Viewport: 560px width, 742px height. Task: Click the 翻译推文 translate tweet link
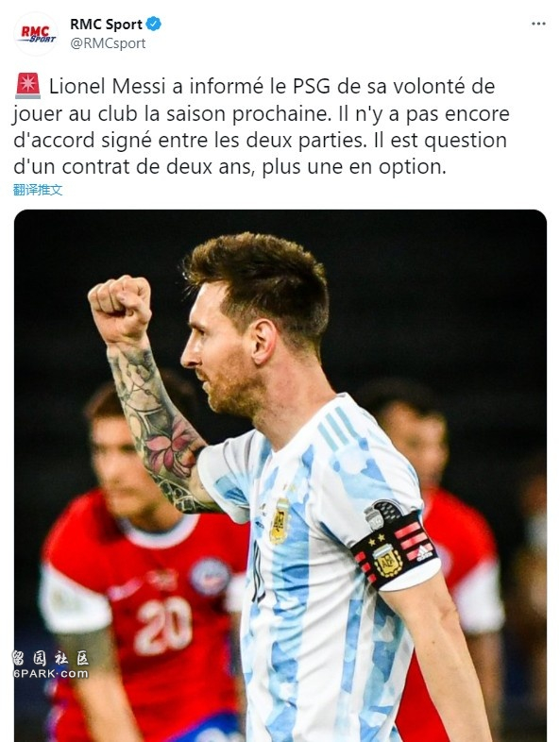[38, 190]
